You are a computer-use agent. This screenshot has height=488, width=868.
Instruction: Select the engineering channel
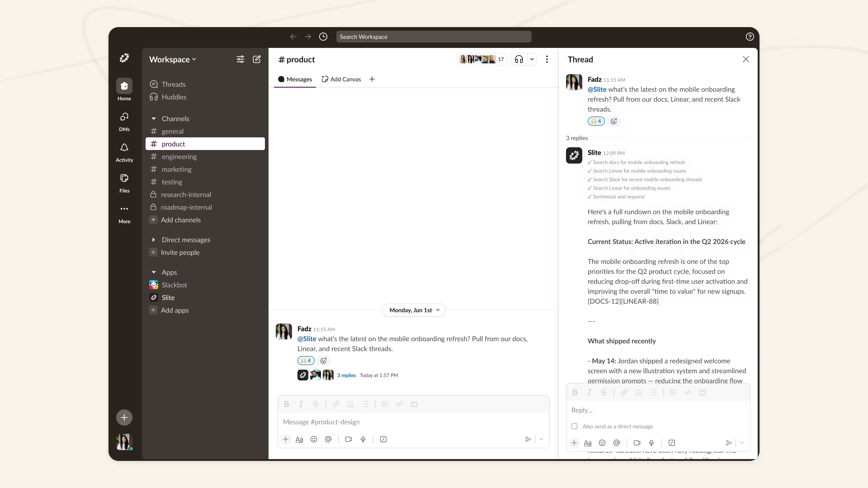(x=205, y=157)
